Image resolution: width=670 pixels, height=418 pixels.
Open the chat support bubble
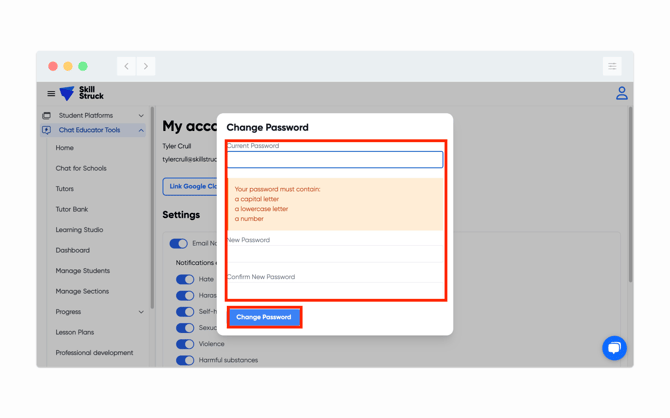[614, 347]
